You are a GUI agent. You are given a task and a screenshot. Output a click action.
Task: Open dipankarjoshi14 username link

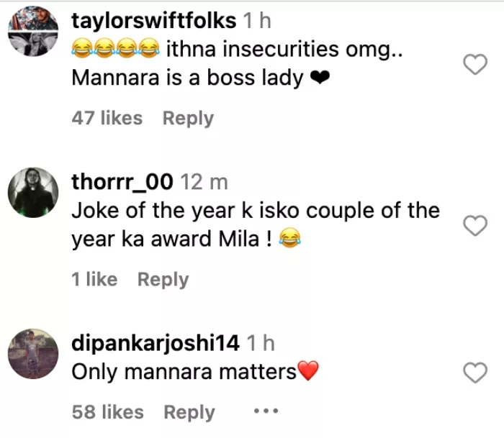(x=156, y=344)
